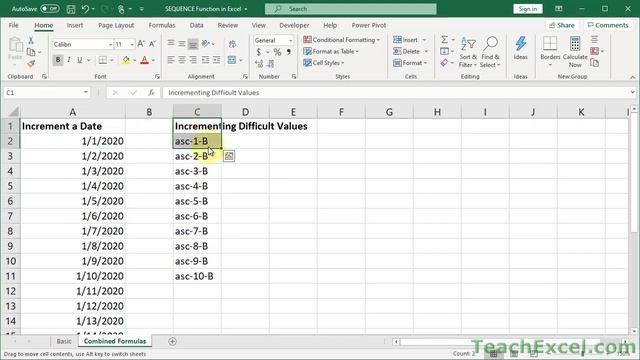Click the Ribbon Display Options icon
This screenshot has height=360, width=640.
click(x=558, y=9)
